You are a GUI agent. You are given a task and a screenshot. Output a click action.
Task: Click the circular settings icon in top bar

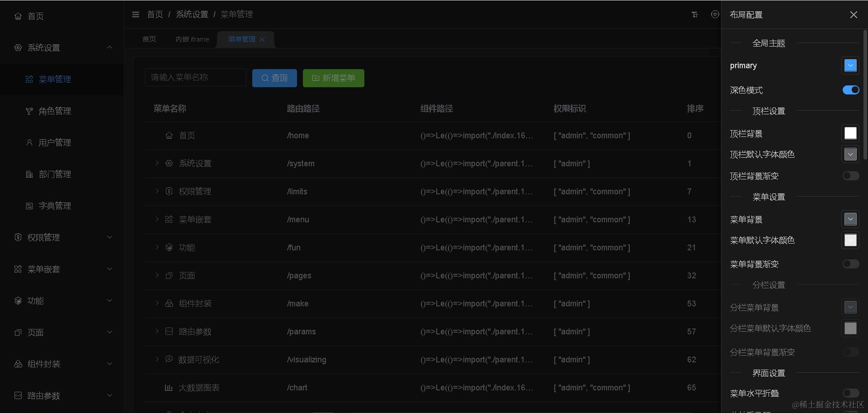pos(715,14)
